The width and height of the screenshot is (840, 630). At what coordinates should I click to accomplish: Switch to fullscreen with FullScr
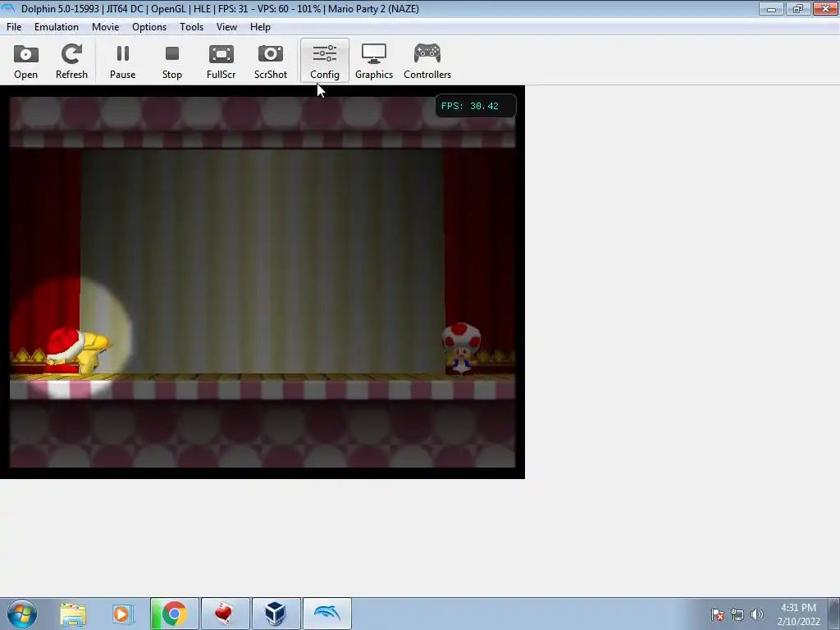click(x=221, y=61)
